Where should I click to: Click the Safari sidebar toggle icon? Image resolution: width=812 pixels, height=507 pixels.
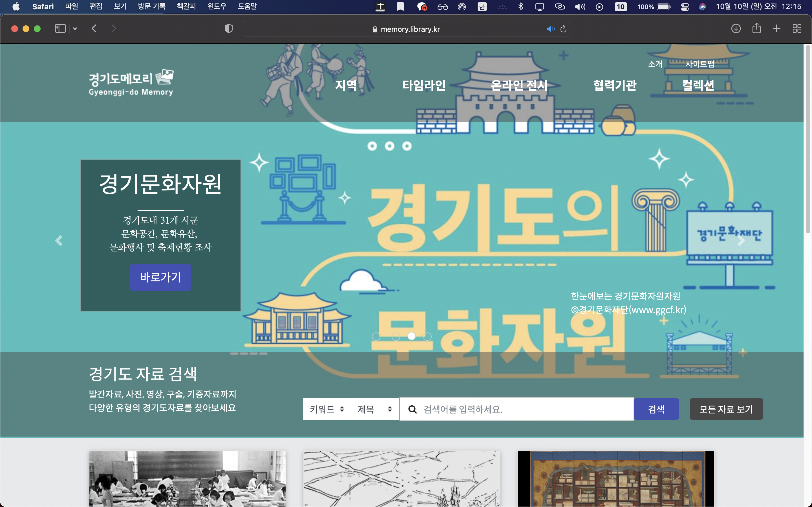pos(60,29)
